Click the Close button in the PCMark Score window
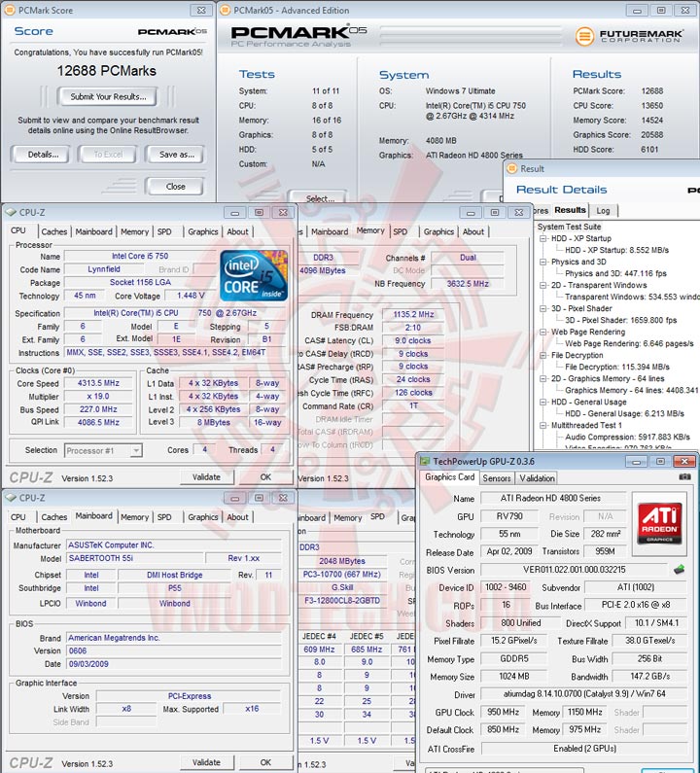The width and height of the screenshot is (700, 773). (176, 187)
